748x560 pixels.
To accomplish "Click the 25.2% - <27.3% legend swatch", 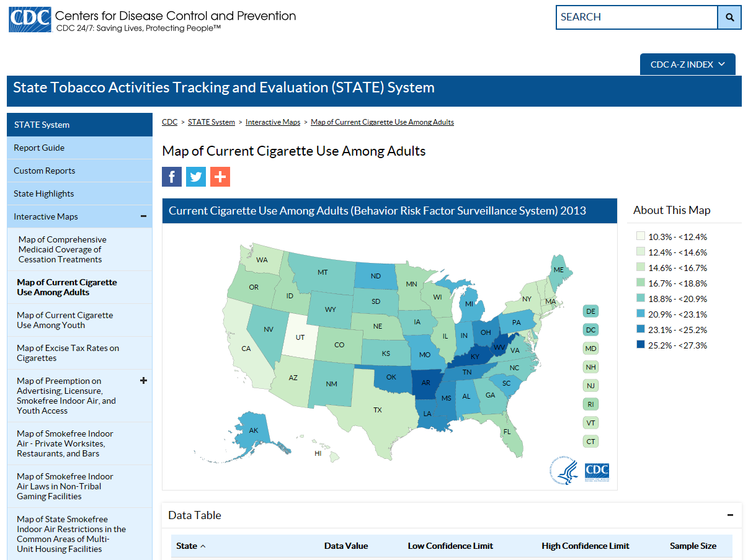I will 640,345.
